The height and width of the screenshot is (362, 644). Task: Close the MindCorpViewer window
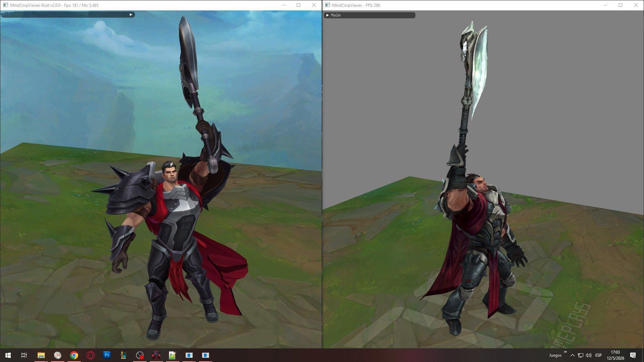point(636,5)
